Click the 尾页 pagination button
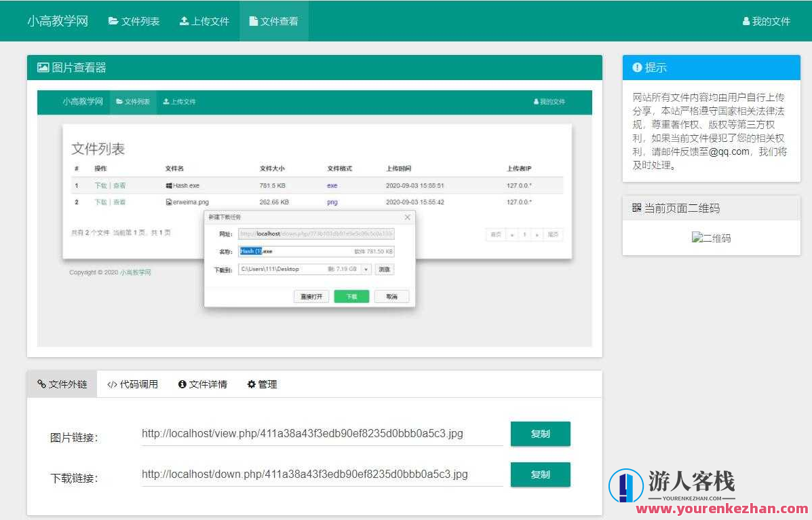Screen dimensions: 812x520 pyautogui.click(x=552, y=233)
